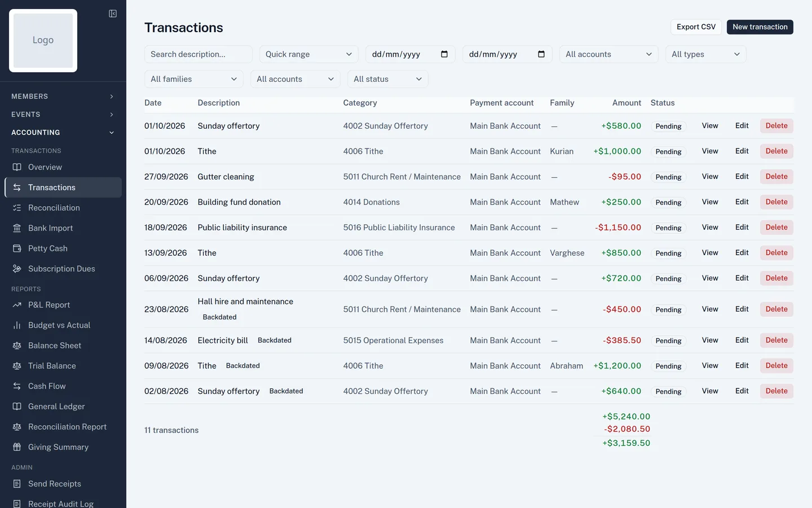Delete the Electricity bill transaction
The image size is (812, 508).
[776, 340]
